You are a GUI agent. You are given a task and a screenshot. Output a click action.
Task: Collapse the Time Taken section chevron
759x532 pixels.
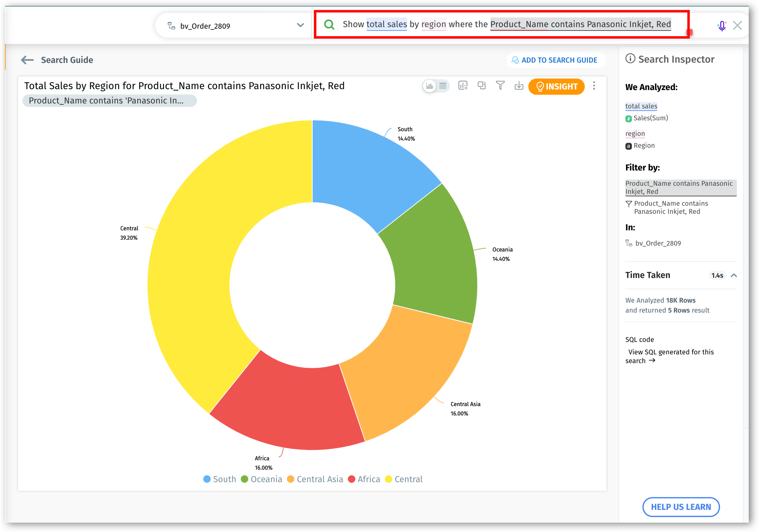(734, 275)
